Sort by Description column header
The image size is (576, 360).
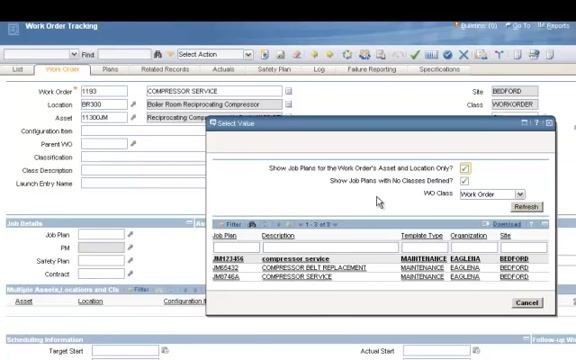278,235
